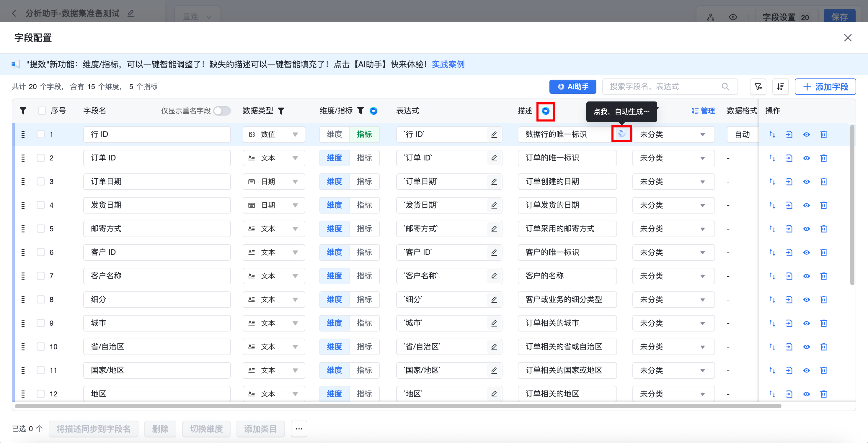Delete the 邮寄方式 field with trash icon

point(823,229)
